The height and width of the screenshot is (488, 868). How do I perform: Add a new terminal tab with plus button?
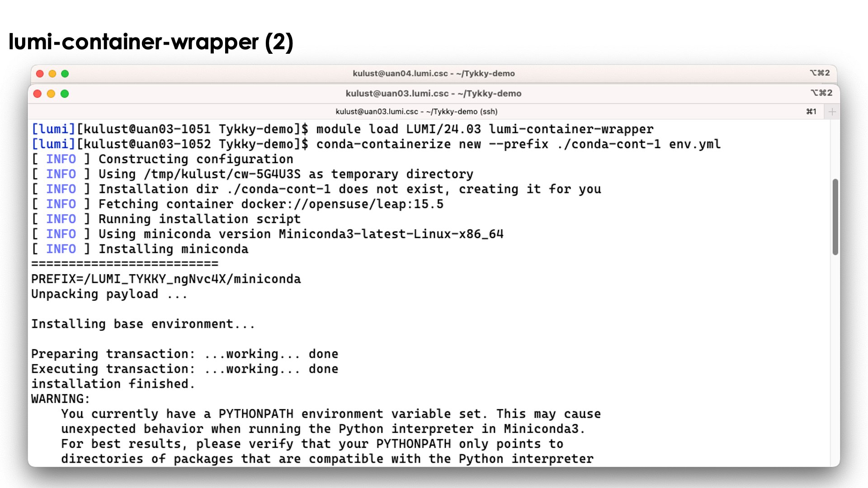pyautogui.click(x=832, y=112)
